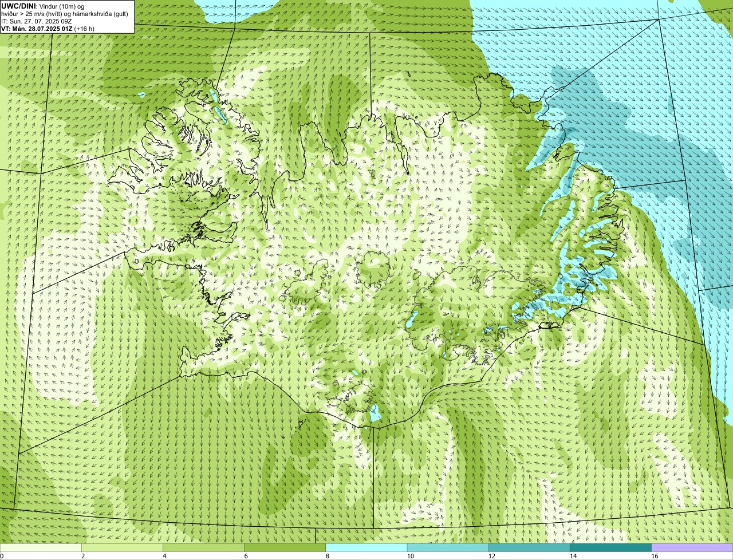Viewport: 733px width, 560px height.
Task: Select the 2–4 m/s light green swatch
Action: pos(123,548)
